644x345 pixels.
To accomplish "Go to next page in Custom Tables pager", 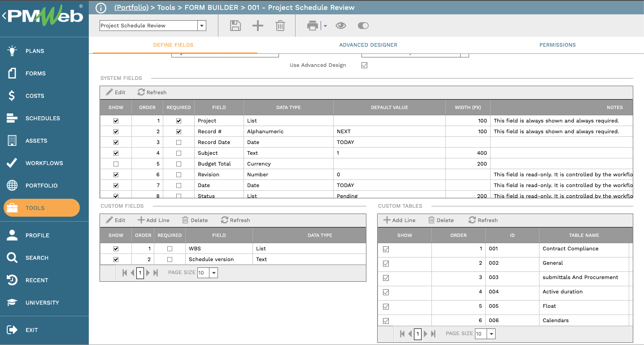I will (x=426, y=334).
